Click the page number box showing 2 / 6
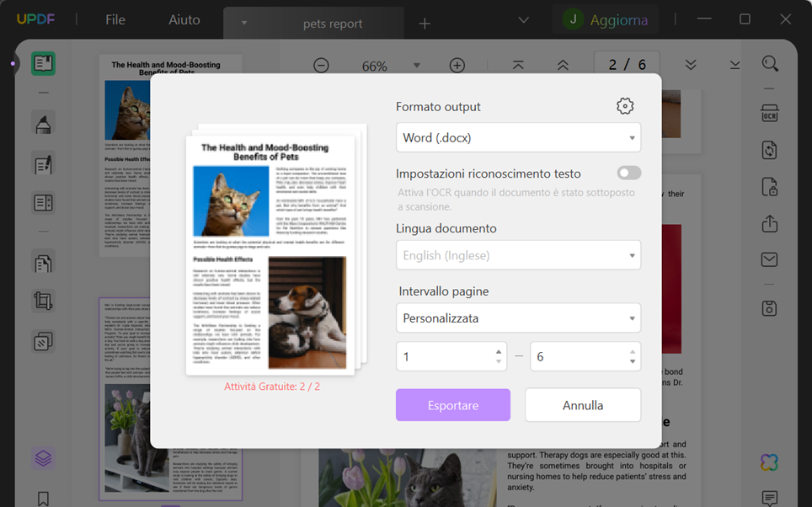Viewport: 812px width, 507px height. (x=627, y=65)
